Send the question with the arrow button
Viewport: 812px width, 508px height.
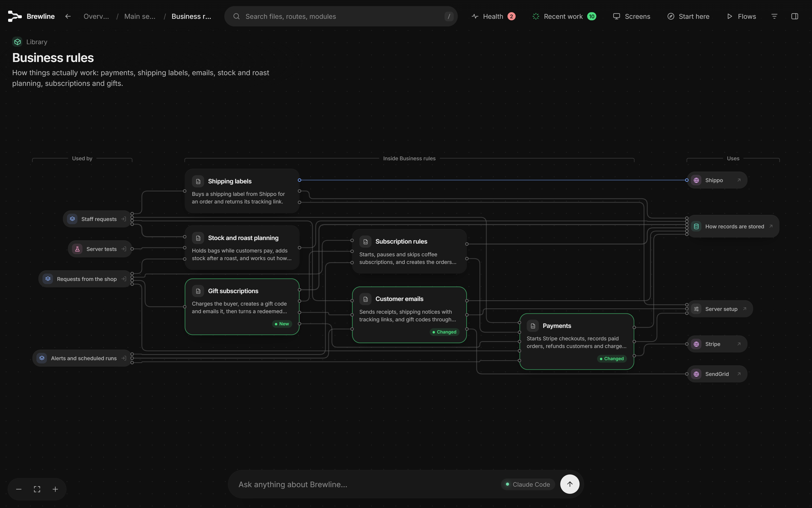tap(570, 484)
